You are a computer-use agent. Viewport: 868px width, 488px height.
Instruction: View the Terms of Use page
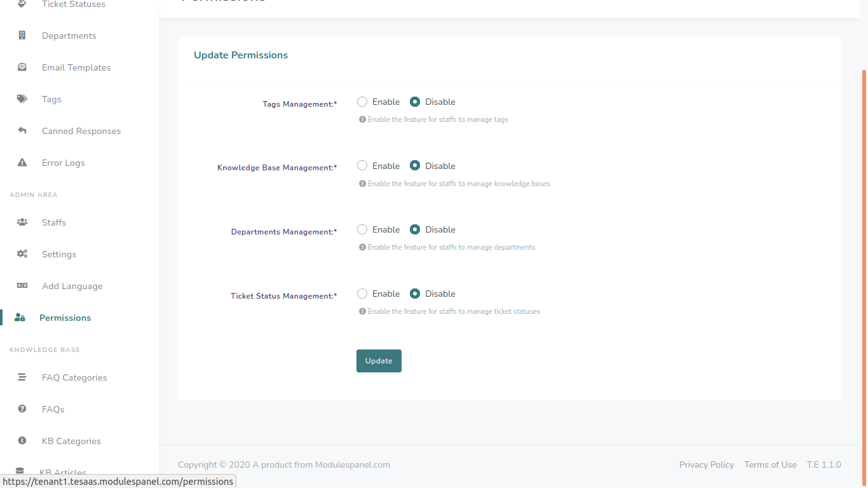[x=770, y=464]
